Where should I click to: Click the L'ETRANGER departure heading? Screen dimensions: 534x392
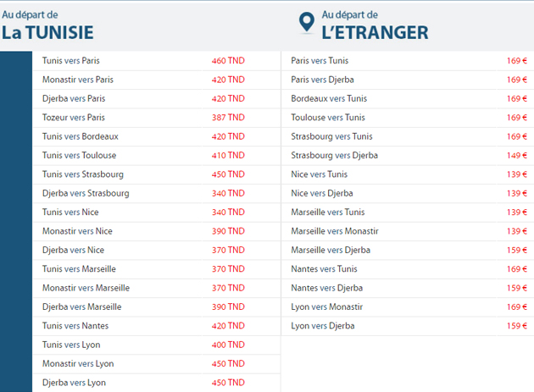coord(375,33)
